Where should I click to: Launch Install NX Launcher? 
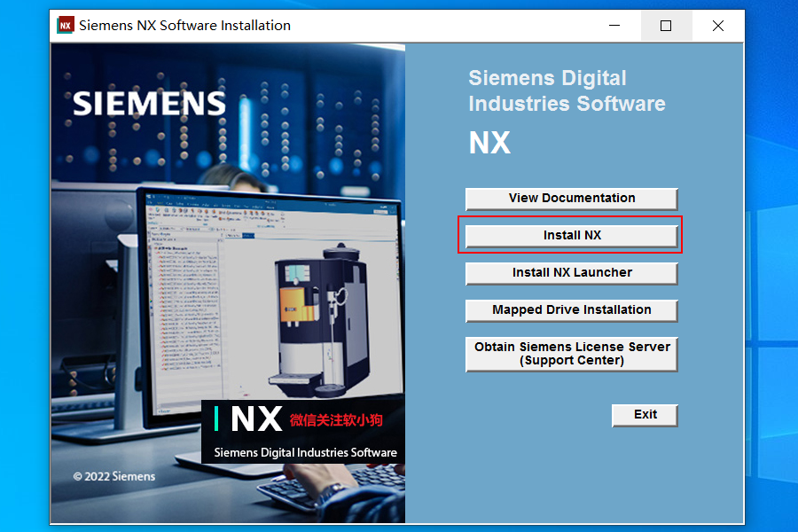[570, 273]
